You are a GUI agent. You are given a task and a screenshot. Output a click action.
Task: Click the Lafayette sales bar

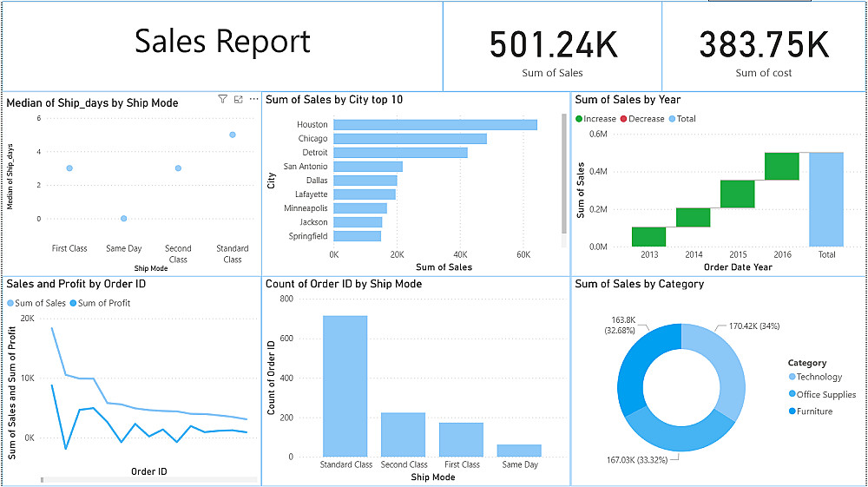[365, 194]
